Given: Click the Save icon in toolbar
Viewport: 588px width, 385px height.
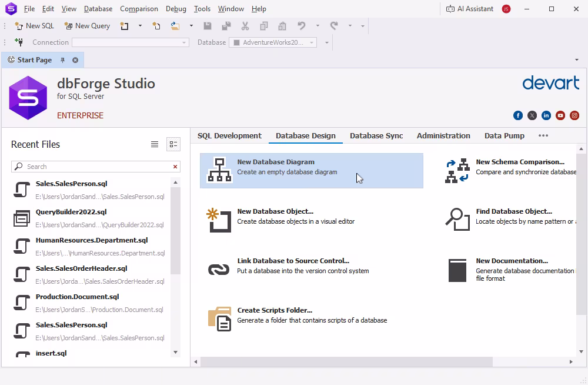Looking at the screenshot, I should pos(208,26).
